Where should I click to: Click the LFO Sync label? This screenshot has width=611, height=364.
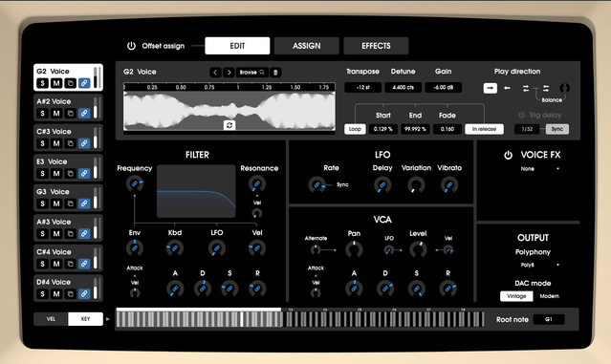pyautogui.click(x=342, y=185)
